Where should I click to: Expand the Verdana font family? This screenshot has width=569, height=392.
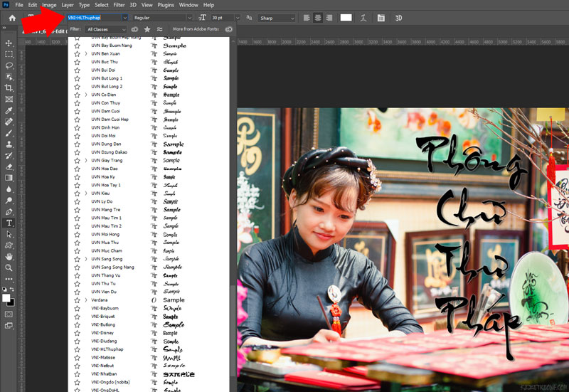[86, 300]
